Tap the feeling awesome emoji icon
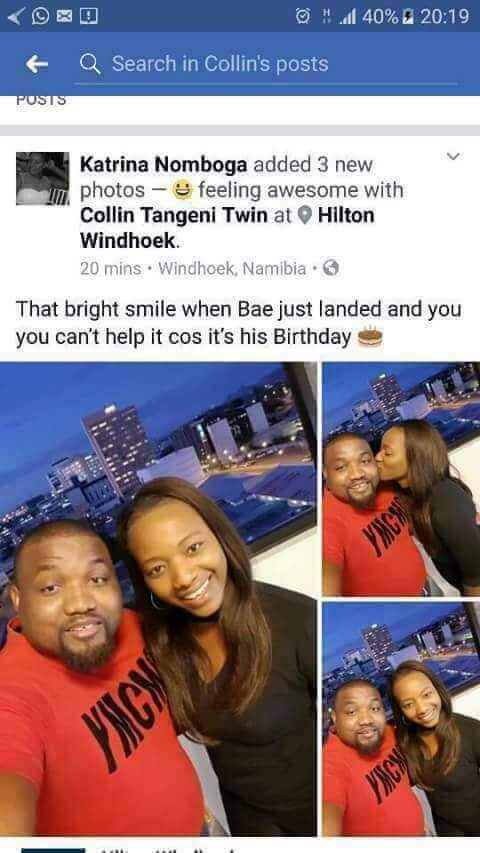Viewport: 480px width, 853px height. pyautogui.click(x=181, y=190)
